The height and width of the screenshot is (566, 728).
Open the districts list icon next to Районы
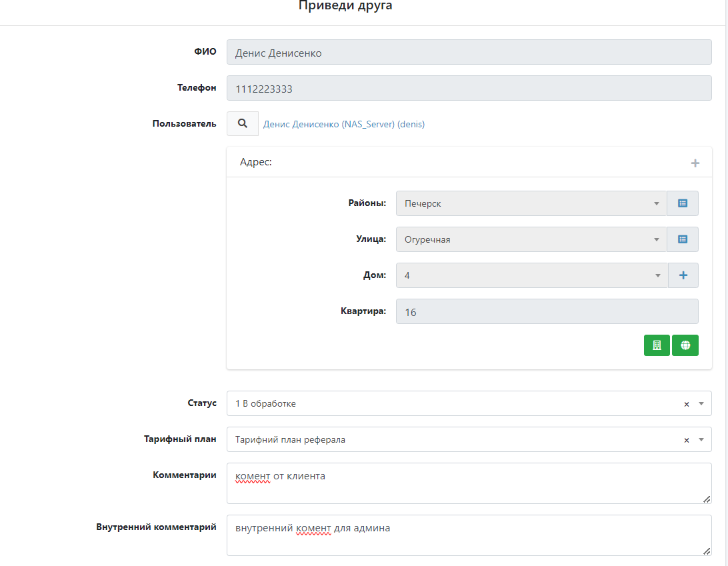coord(683,203)
